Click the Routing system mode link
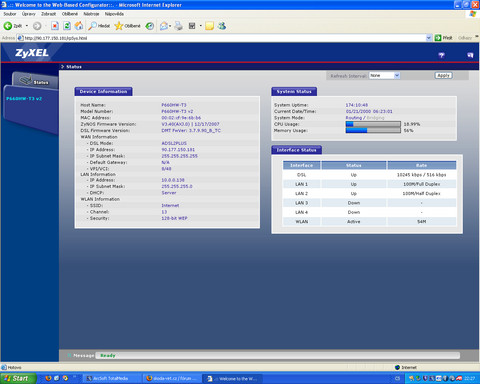480x384 pixels. (x=354, y=118)
